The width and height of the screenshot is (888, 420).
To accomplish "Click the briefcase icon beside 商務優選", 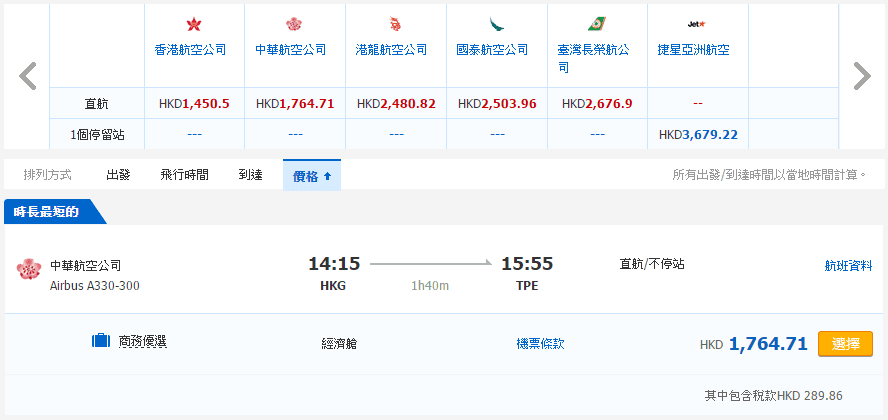I will click(x=100, y=342).
